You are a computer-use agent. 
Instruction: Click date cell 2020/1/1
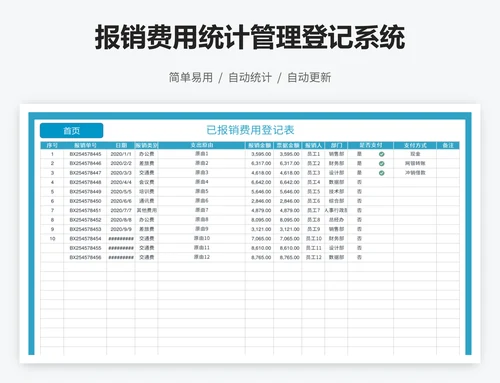[121, 154]
